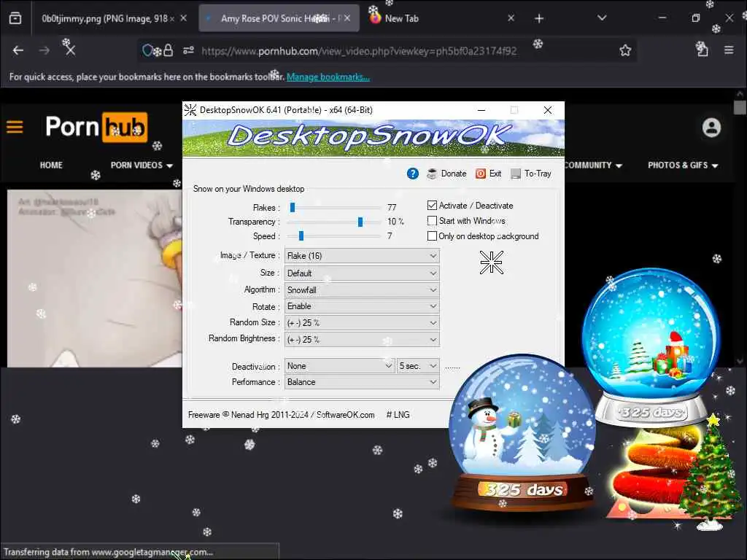The width and height of the screenshot is (747, 560).
Task: Close the New Tab tab
Action: 511,18
